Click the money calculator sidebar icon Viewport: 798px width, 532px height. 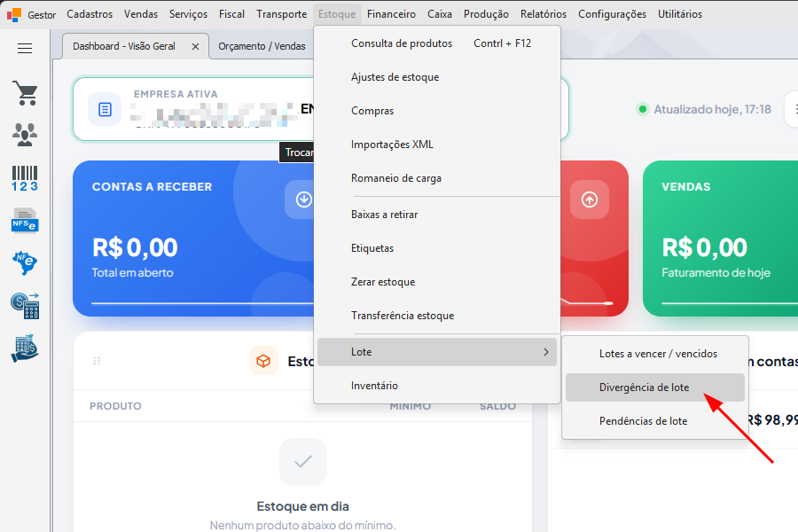click(x=25, y=305)
